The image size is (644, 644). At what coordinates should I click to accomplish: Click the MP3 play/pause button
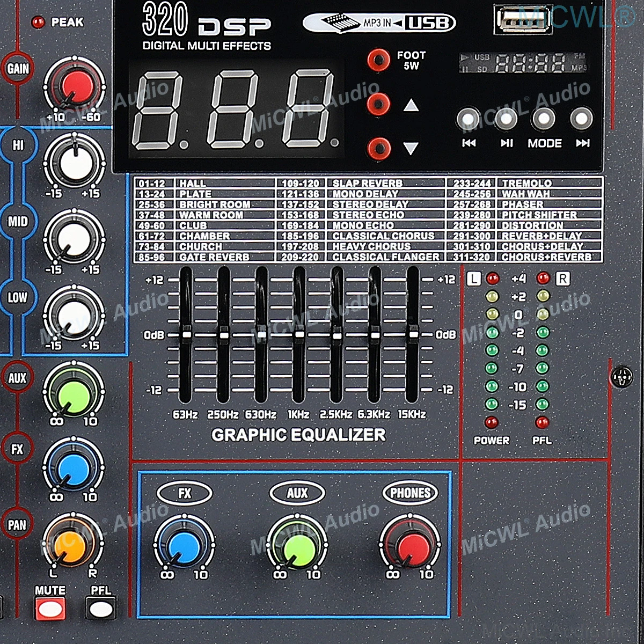point(506,119)
